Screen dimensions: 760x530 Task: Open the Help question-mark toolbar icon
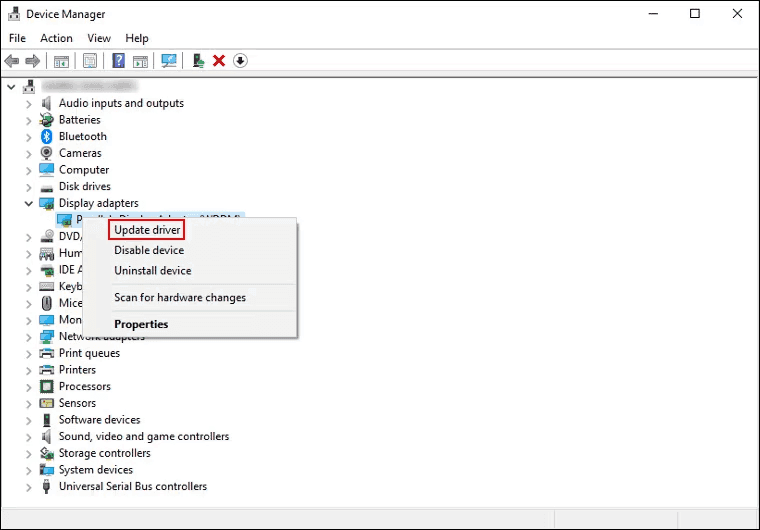(118, 61)
